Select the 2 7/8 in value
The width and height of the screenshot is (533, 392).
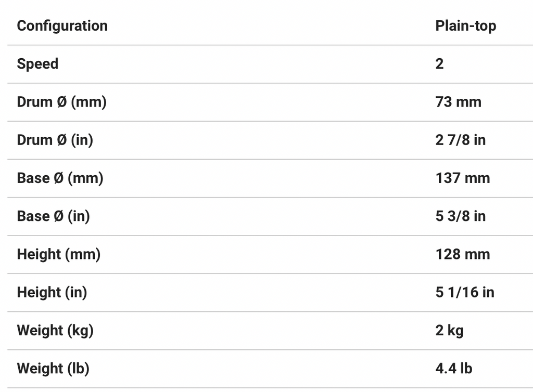(x=460, y=140)
